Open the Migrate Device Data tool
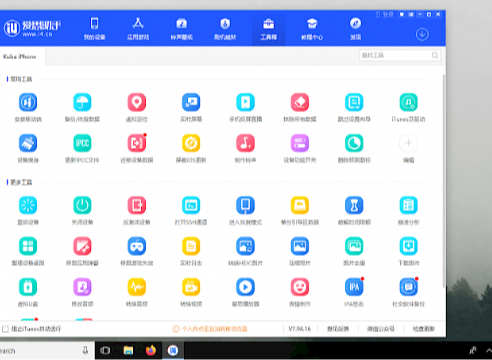 pyautogui.click(x=137, y=143)
